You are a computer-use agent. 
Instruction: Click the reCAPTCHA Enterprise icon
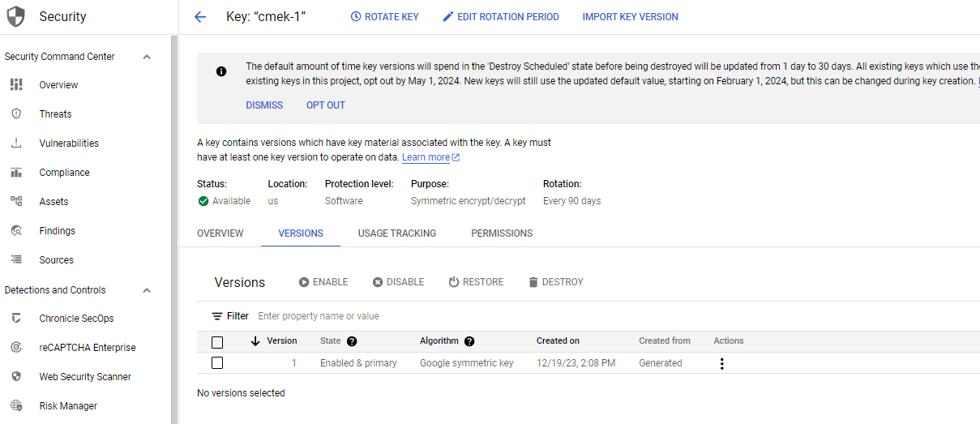16,347
